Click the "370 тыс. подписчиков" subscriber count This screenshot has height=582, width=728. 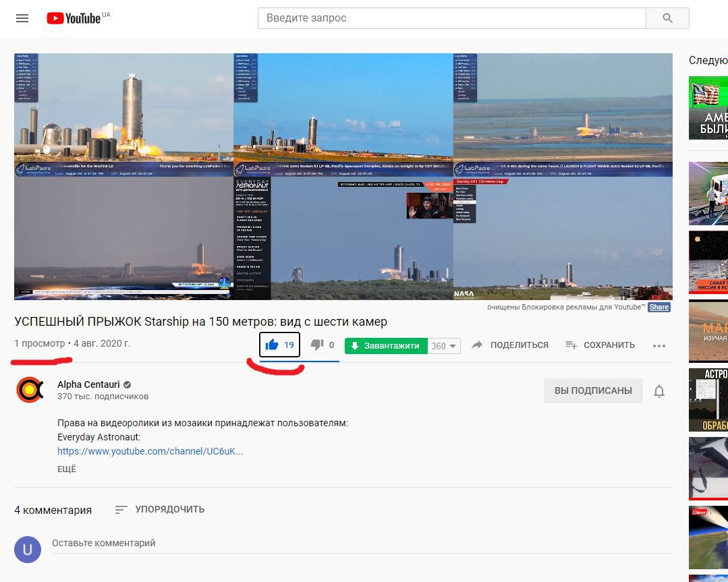[x=103, y=397]
